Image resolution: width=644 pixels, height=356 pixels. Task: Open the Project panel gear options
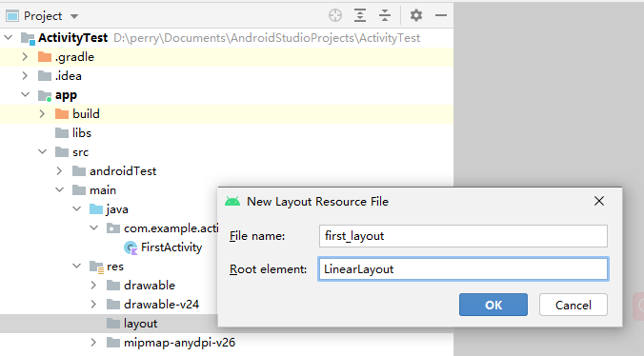point(416,15)
